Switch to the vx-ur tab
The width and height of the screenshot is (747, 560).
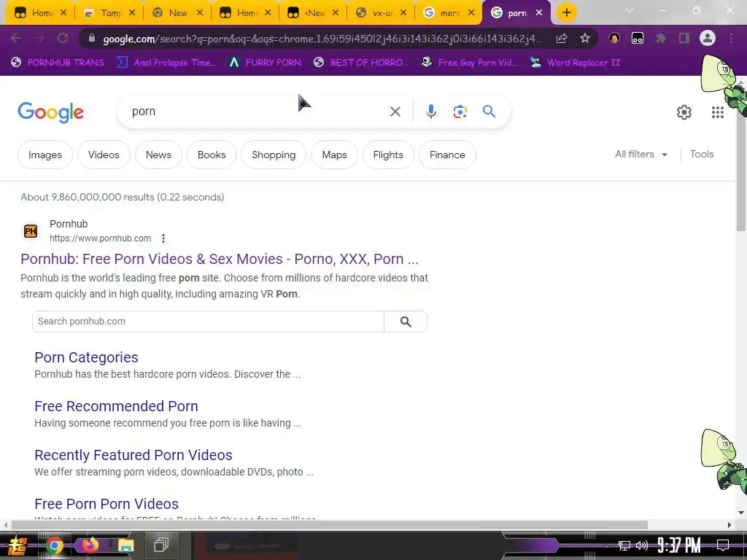coord(382,13)
